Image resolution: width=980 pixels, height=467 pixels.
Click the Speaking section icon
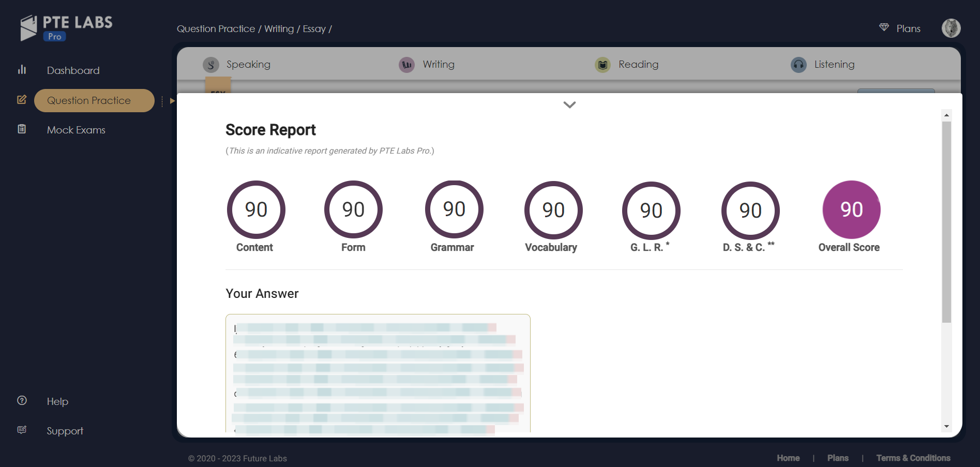pos(211,65)
